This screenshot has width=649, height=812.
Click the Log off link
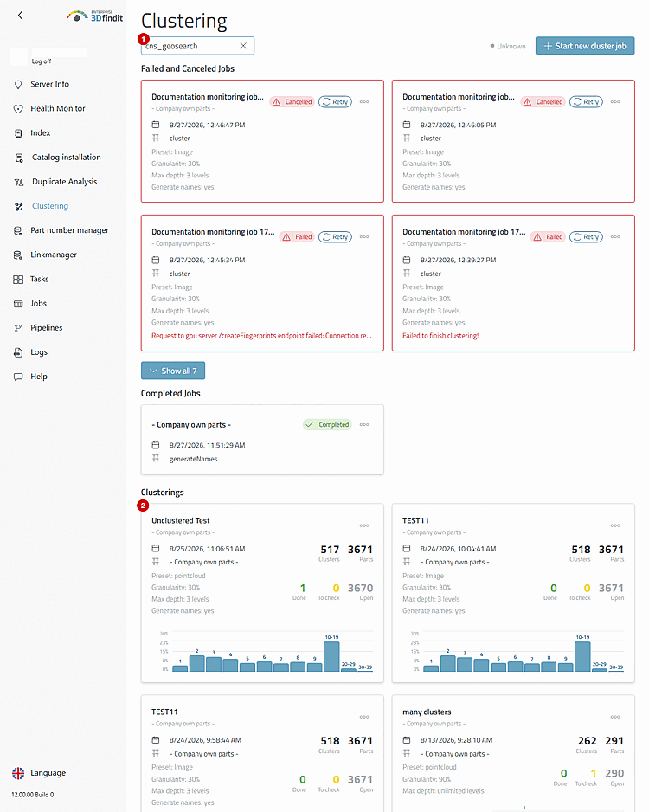point(42,61)
